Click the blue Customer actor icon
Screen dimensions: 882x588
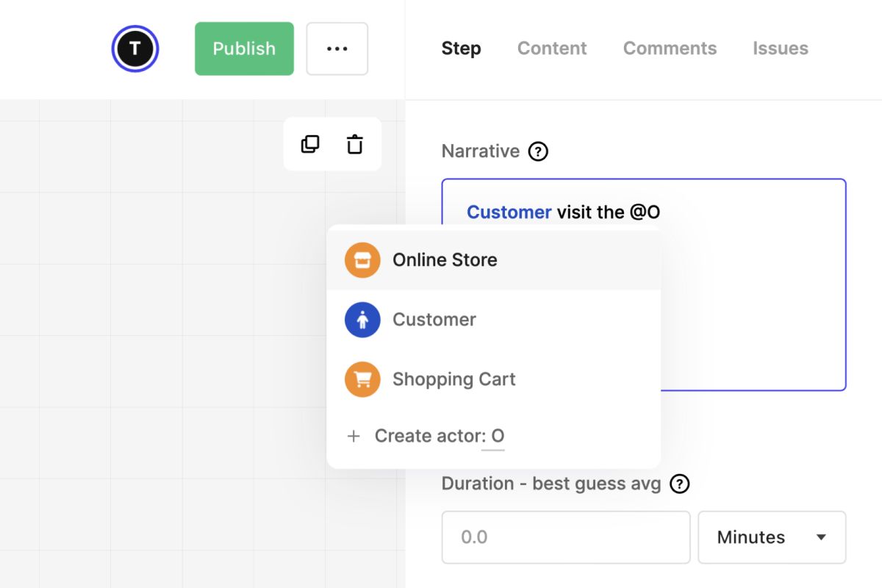click(x=362, y=320)
